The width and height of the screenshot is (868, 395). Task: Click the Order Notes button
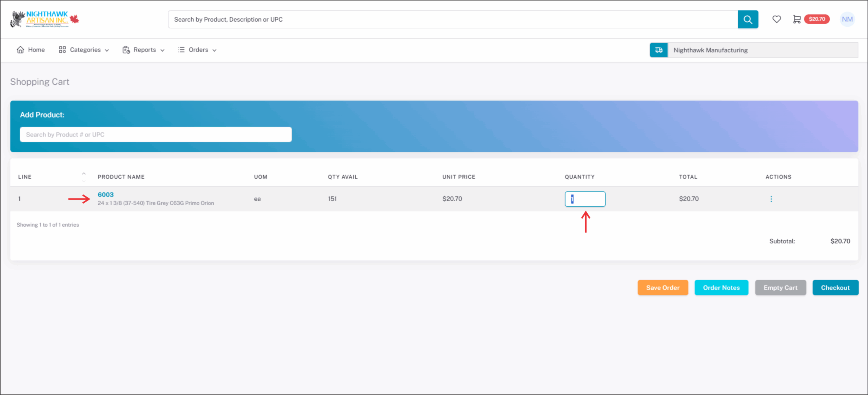pos(721,288)
